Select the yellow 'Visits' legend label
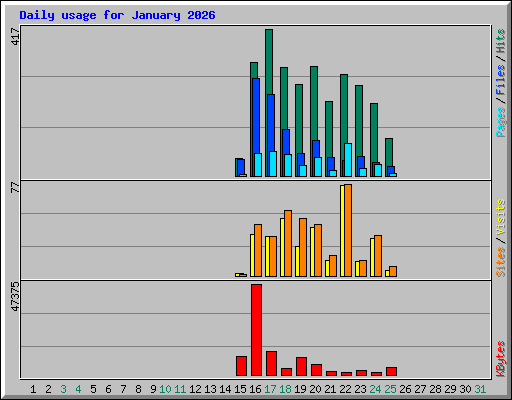512x400 pixels. (501, 218)
